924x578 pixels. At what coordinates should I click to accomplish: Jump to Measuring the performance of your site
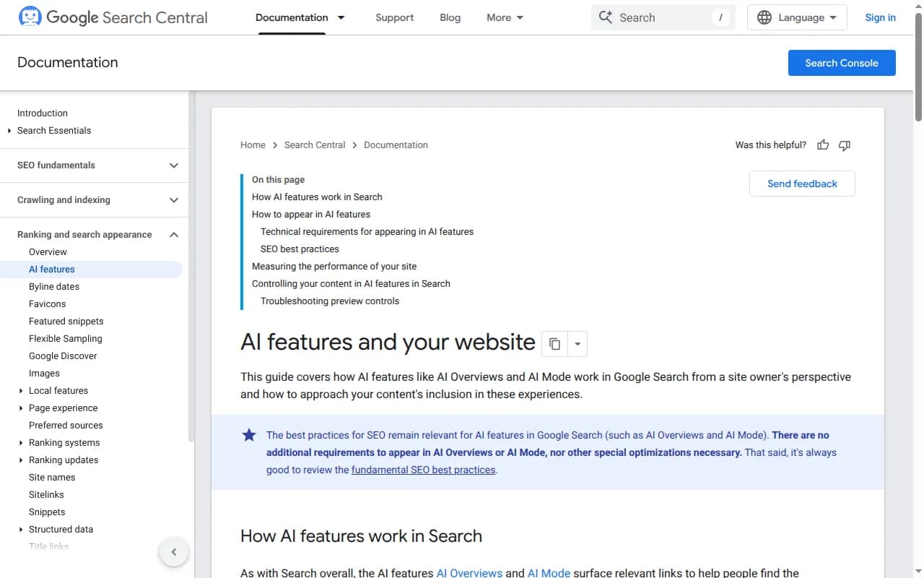(334, 267)
